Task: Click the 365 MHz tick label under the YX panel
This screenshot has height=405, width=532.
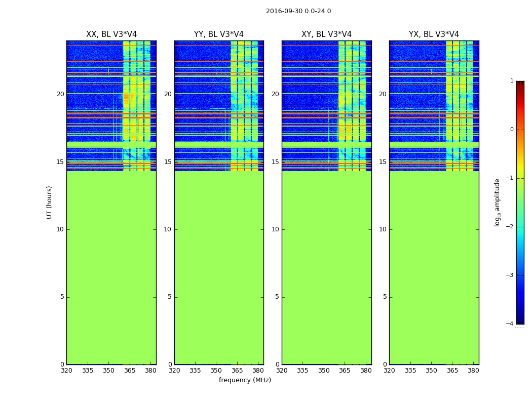Action: [x=452, y=371]
